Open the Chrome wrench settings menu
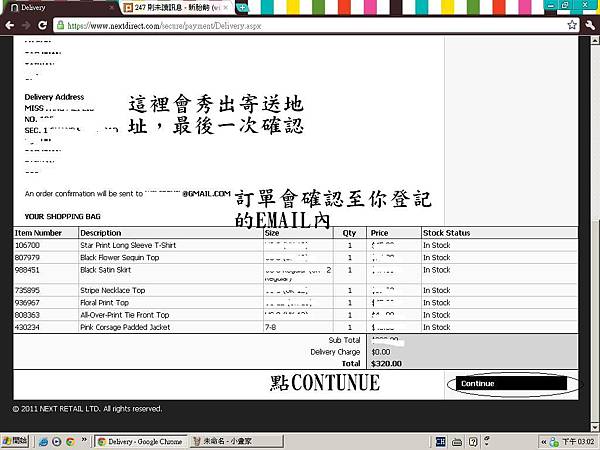 [x=590, y=26]
